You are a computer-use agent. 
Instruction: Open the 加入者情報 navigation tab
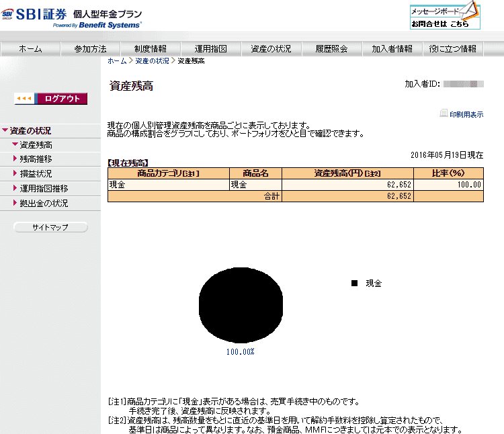[x=392, y=49]
